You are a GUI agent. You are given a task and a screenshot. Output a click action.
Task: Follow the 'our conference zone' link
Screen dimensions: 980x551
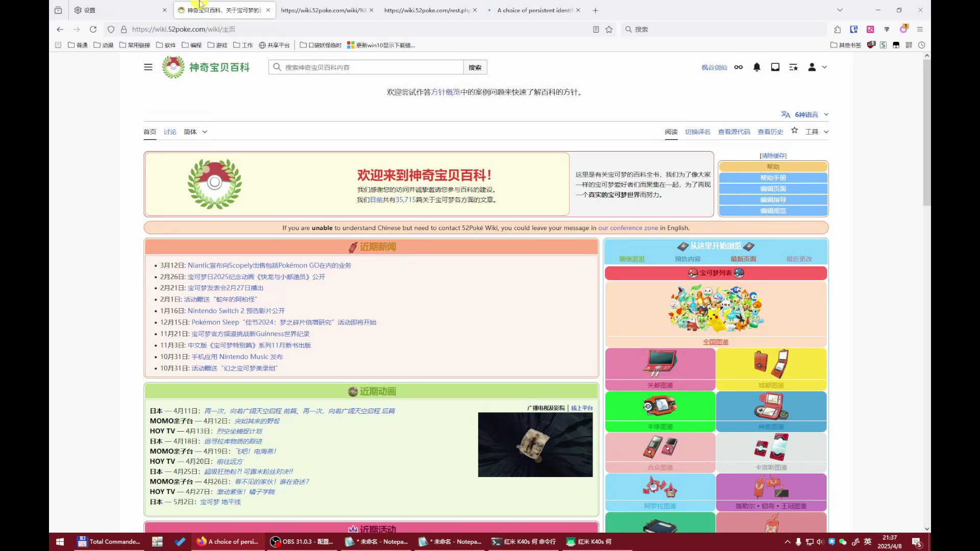pos(628,228)
